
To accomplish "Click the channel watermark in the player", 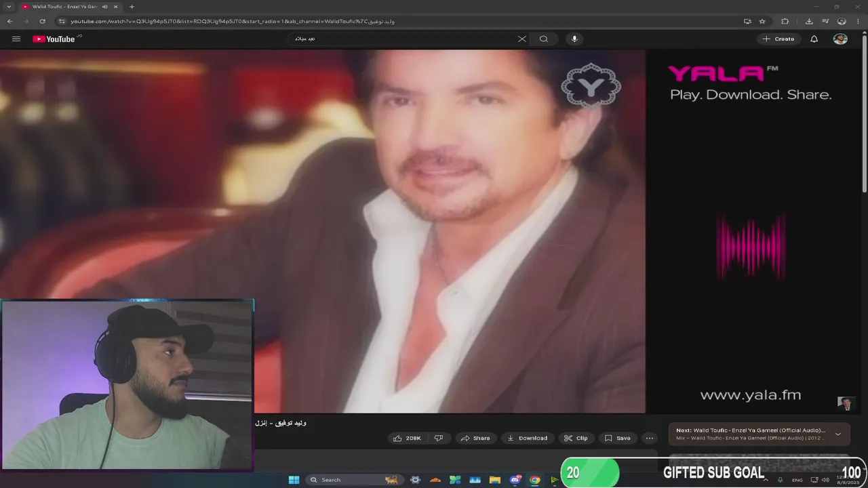I will 846,404.
